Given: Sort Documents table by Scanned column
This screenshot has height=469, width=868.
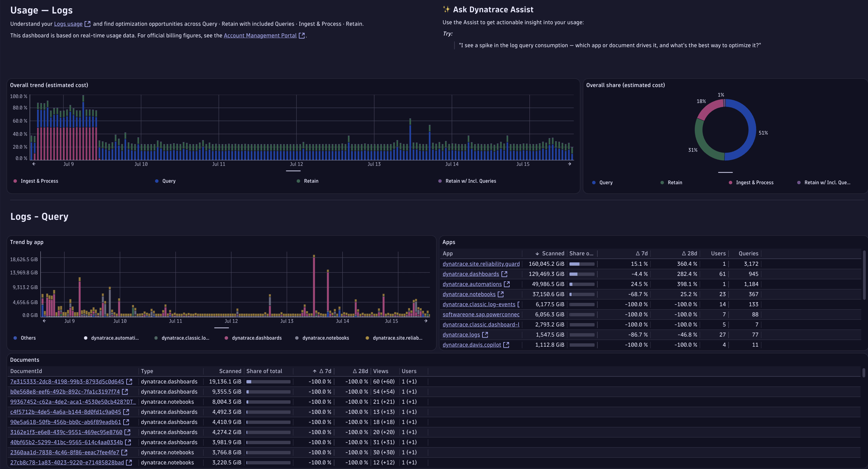Looking at the screenshot, I should 230,371.
